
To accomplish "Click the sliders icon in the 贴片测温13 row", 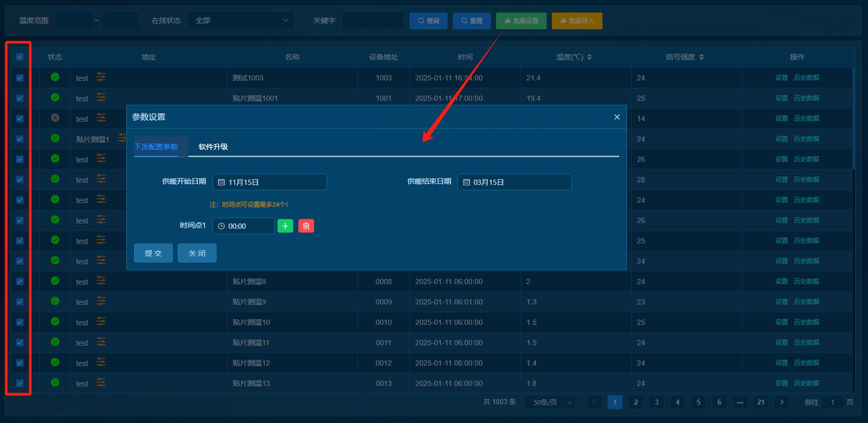I will pos(101,383).
